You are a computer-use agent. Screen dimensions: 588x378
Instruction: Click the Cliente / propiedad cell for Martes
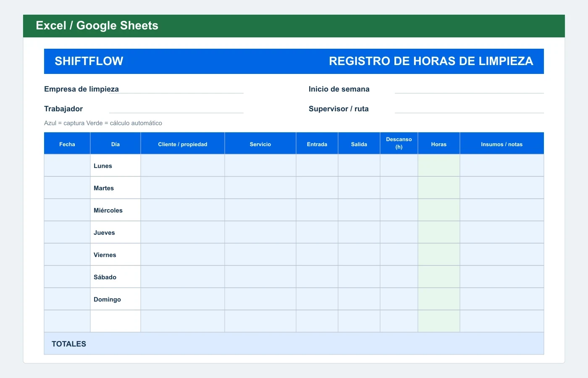(x=183, y=188)
